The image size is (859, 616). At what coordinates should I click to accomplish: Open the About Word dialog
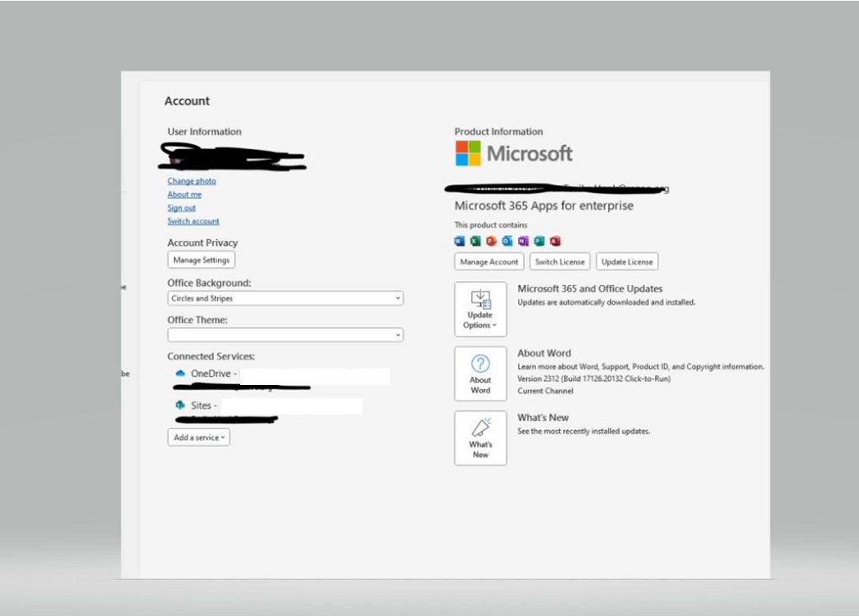[480, 374]
